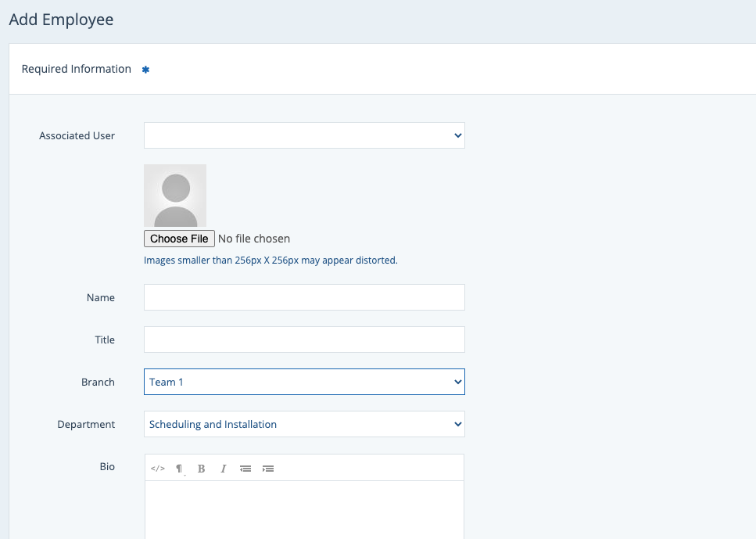
Task: Click the blue required asterisk icon
Action: coord(145,70)
